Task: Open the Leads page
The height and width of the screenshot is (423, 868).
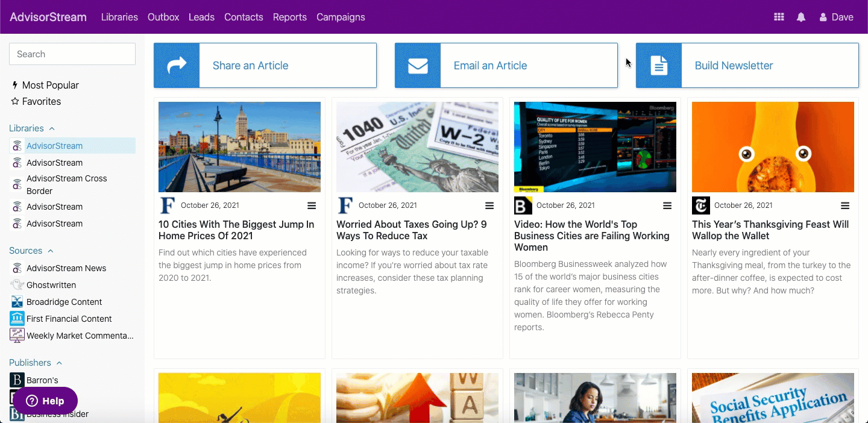Action: (201, 17)
